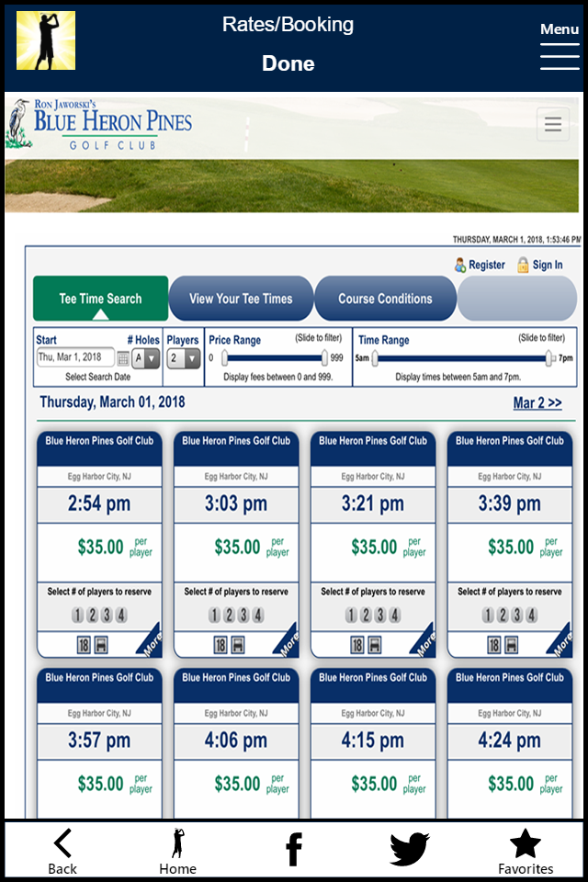Click 18 holes icon on 3:21 pm card
The image size is (588, 882).
[x=357, y=645]
